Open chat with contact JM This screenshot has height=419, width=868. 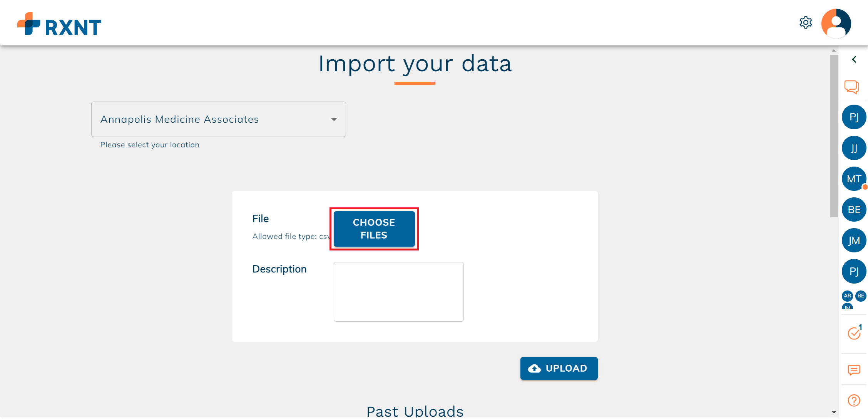[854, 240]
